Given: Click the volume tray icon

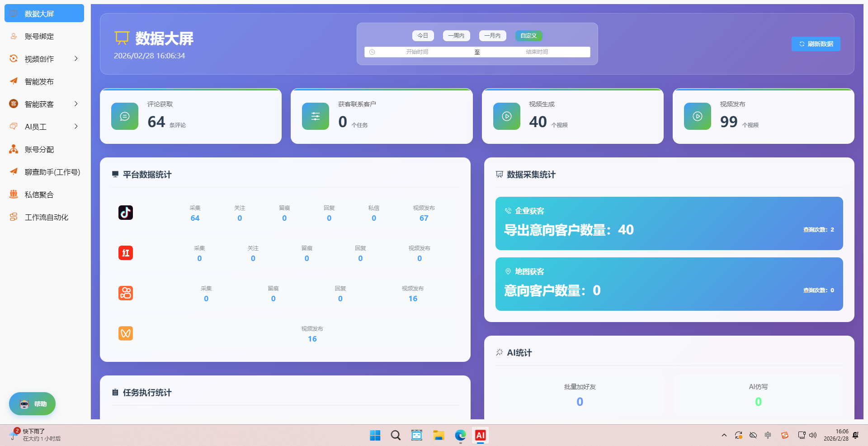Looking at the screenshot, I should [x=813, y=435].
